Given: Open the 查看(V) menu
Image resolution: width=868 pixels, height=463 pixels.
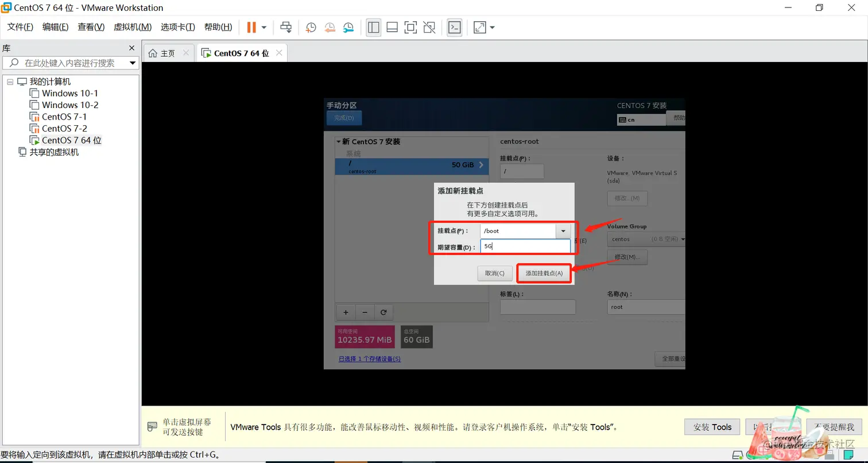Looking at the screenshot, I should click(x=91, y=27).
